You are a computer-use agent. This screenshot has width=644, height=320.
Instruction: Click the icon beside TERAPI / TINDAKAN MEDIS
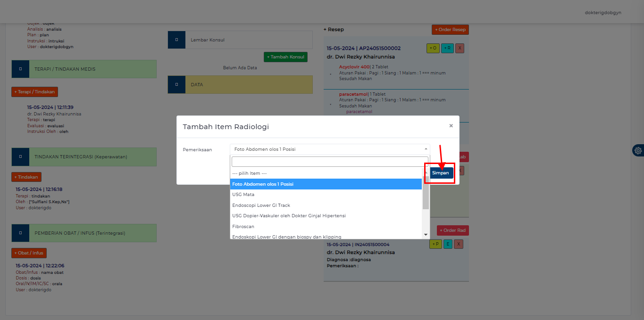point(20,69)
